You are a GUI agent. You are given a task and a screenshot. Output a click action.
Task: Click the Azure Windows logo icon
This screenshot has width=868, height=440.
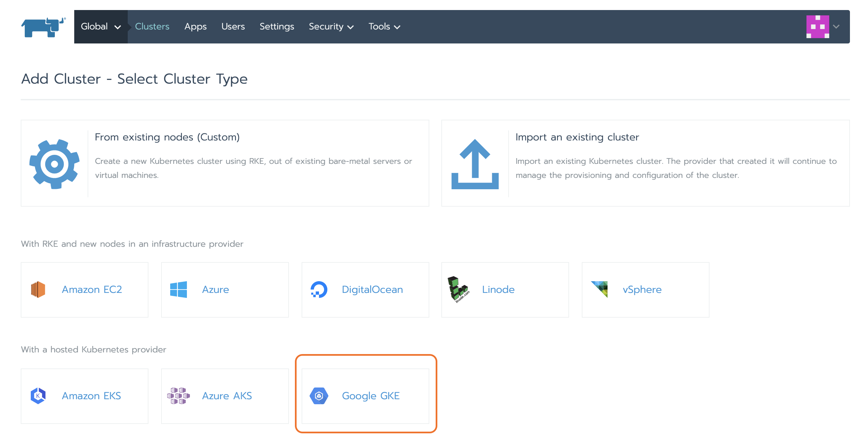click(x=179, y=290)
